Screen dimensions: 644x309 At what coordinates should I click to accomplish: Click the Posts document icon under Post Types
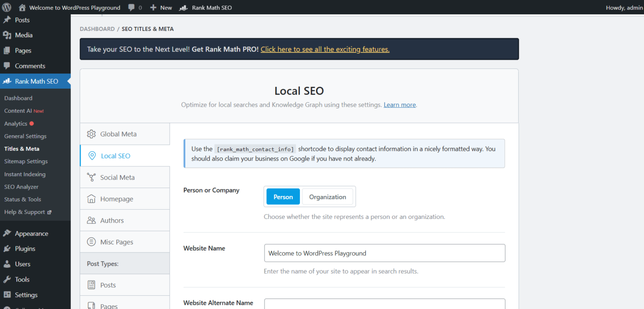click(92, 285)
